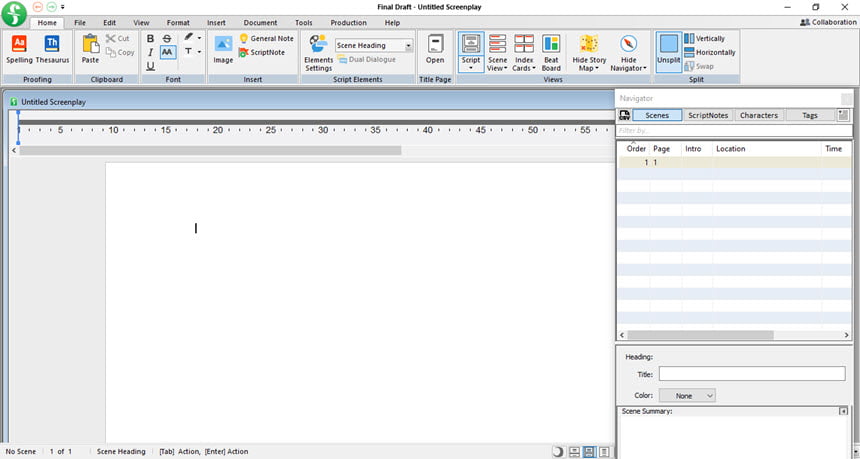Toggle Strikethrough formatting
This screenshot has width=860, height=459.
[167, 38]
